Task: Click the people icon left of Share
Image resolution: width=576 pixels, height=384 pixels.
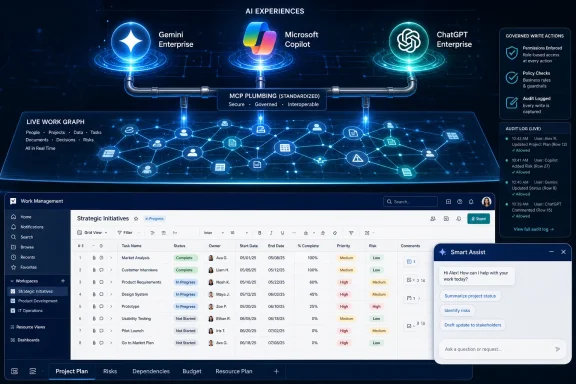Action: 433,219
